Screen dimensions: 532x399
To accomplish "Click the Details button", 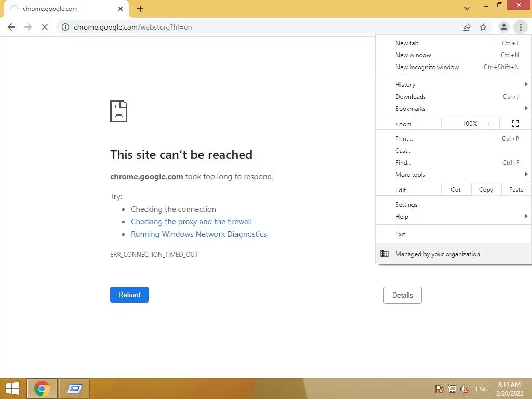I will [403, 295].
